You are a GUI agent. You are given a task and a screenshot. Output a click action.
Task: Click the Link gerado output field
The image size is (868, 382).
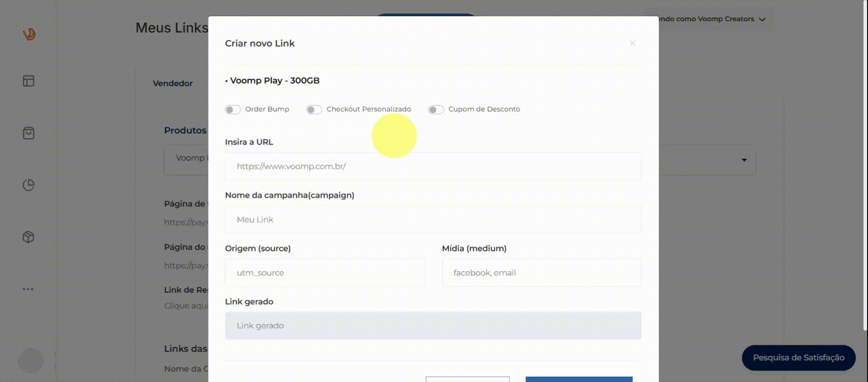click(433, 326)
